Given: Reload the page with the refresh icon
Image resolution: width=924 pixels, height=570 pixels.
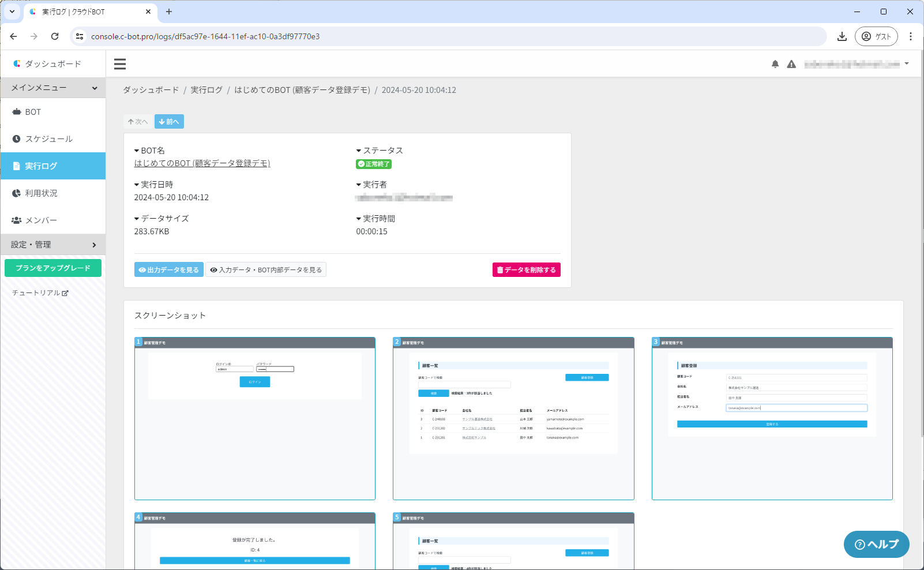Looking at the screenshot, I should tap(55, 36).
